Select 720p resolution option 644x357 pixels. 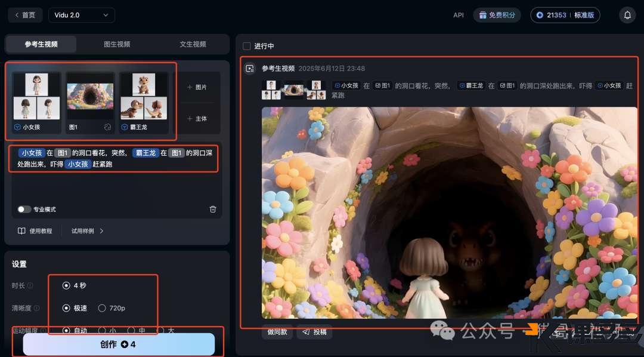pyautogui.click(x=102, y=308)
